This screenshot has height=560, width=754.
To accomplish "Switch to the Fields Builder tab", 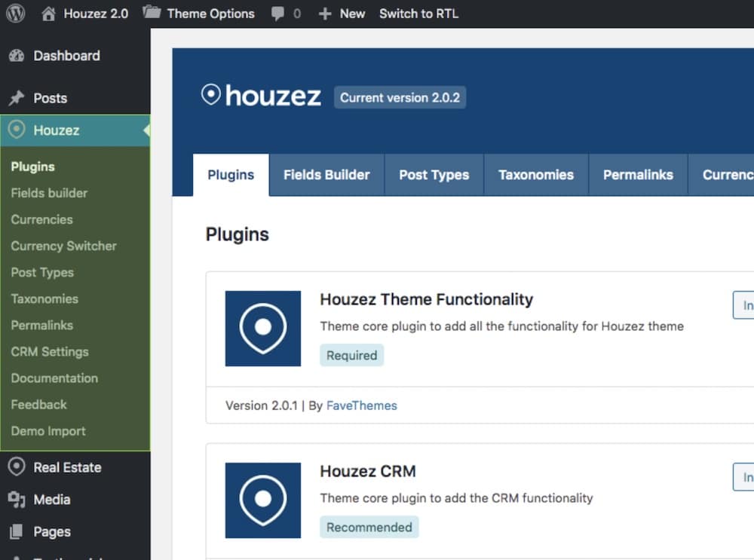I will (x=326, y=175).
